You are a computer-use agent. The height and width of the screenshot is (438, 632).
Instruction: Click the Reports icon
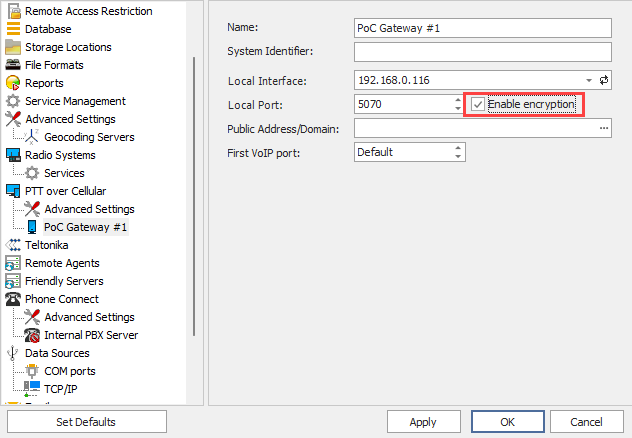point(13,83)
